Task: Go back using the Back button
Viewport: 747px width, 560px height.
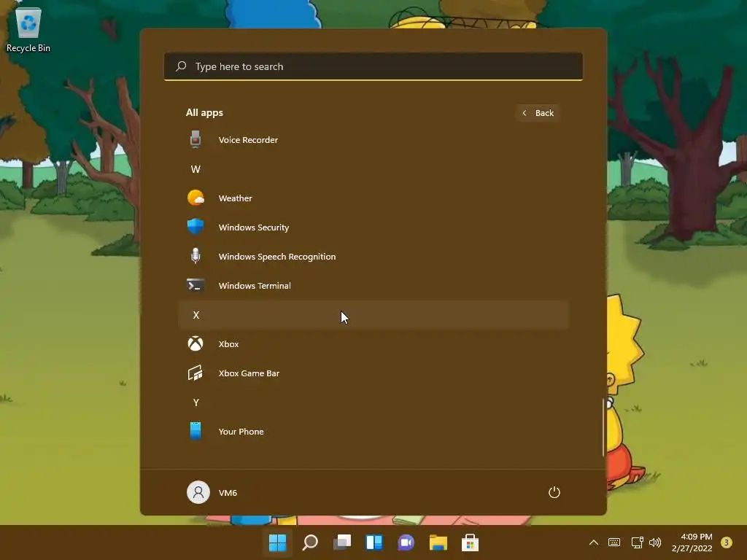Action: [538, 113]
